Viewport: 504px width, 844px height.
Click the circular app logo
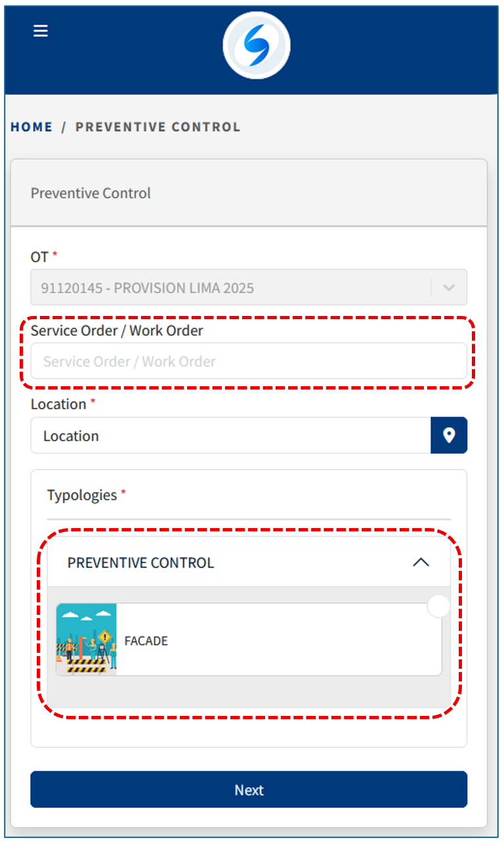click(256, 45)
